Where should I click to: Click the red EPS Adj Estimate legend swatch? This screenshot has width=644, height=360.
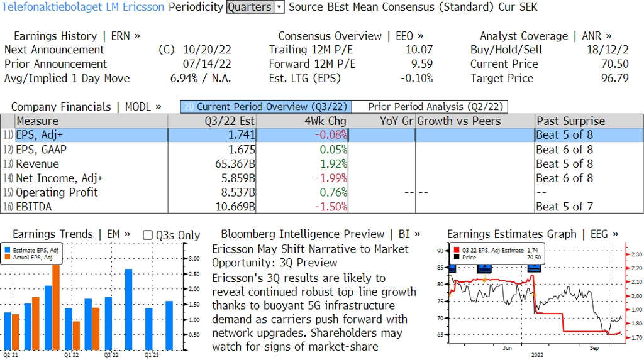click(457, 250)
